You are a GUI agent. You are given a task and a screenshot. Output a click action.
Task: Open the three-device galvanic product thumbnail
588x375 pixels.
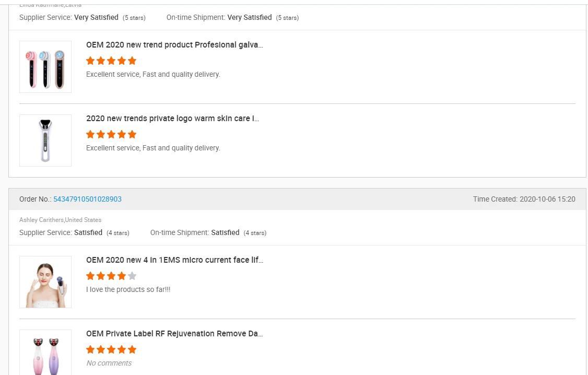[x=45, y=67]
